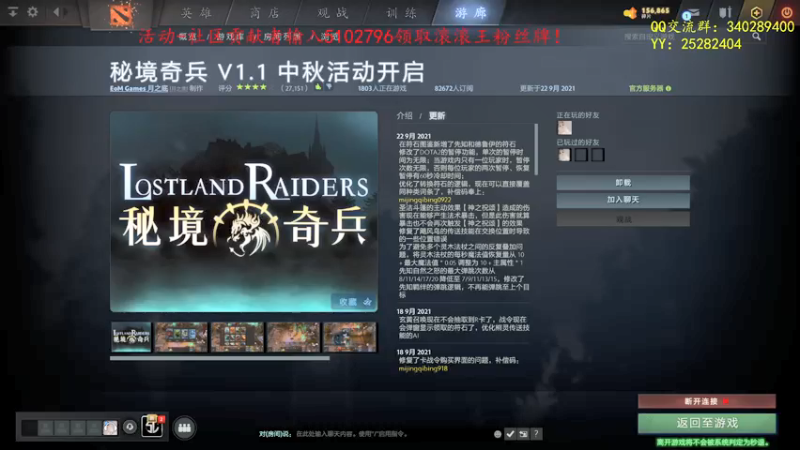
Task: Open the friends list group icon
Action: click(185, 428)
